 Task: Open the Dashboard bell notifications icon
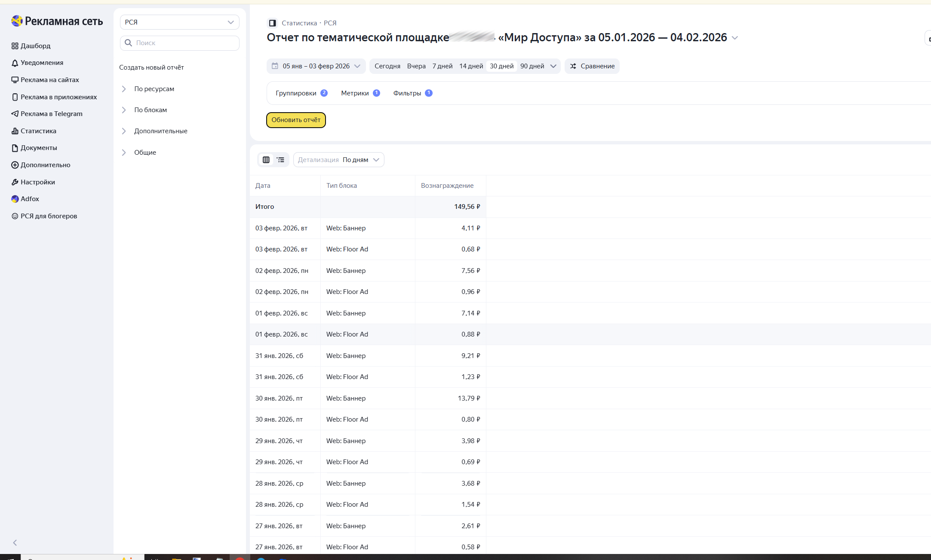click(x=15, y=63)
